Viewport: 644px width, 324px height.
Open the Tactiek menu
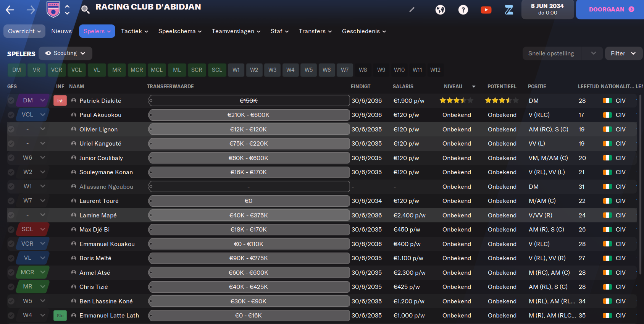134,31
